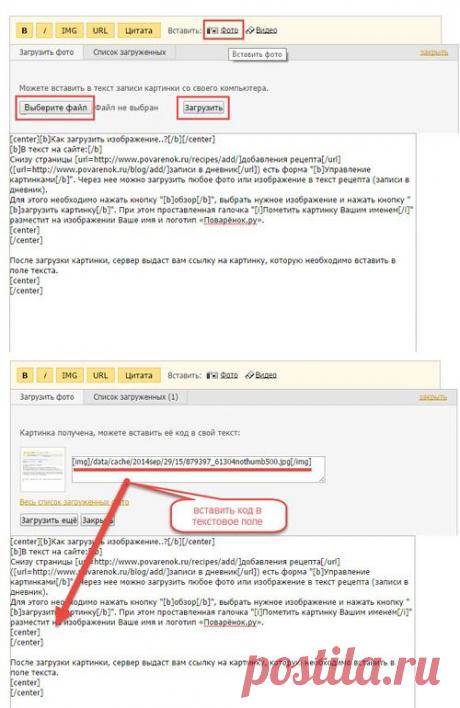Screen dimensions: 460x708
Task: Click 'Выберите файл' file chooser button
Action: (56, 108)
